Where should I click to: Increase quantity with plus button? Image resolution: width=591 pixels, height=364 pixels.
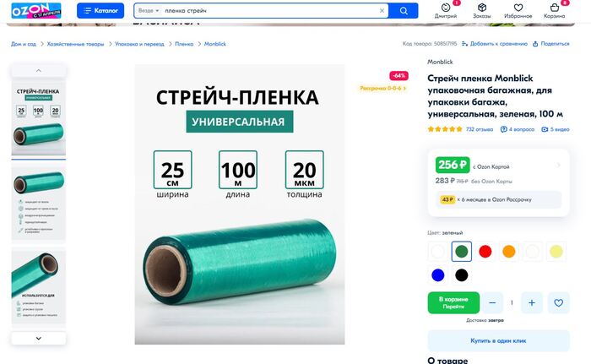click(x=531, y=302)
